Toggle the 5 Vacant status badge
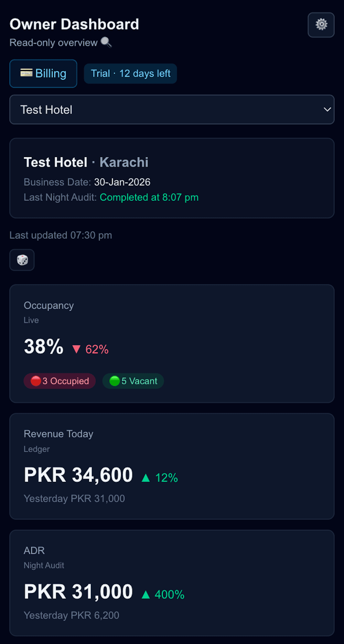 tap(133, 381)
